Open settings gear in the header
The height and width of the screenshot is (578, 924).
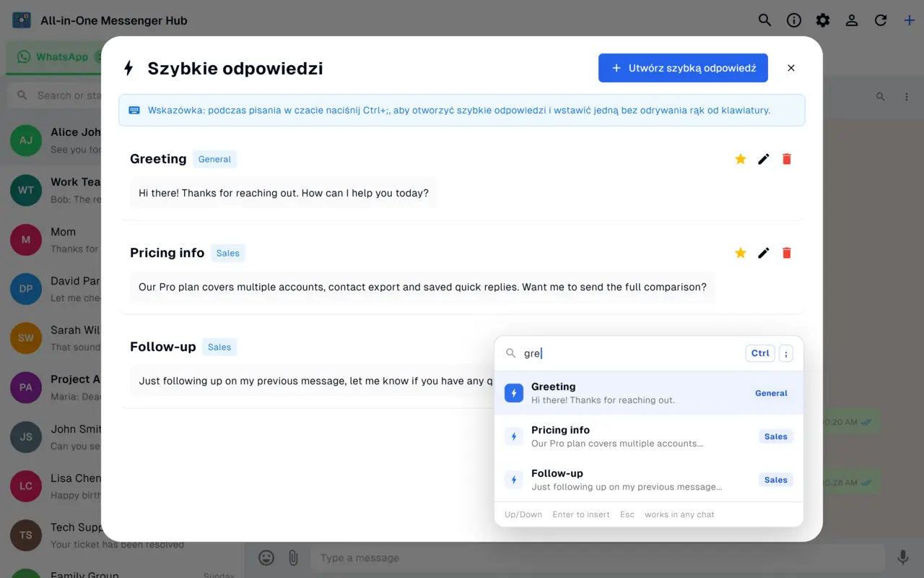tap(823, 20)
